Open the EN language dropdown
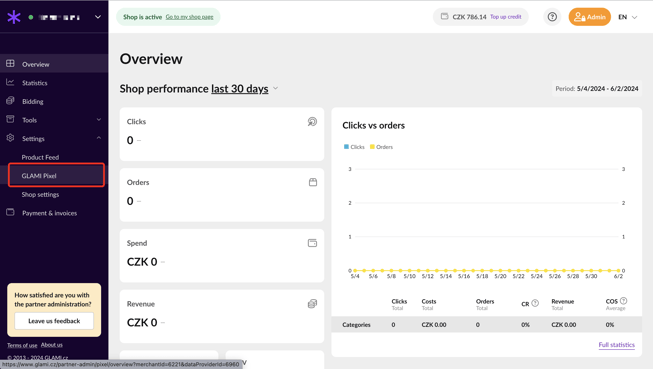 [x=628, y=17]
